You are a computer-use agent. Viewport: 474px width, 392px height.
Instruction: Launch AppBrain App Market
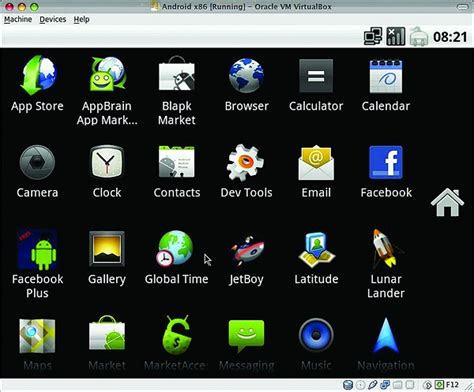pos(107,91)
